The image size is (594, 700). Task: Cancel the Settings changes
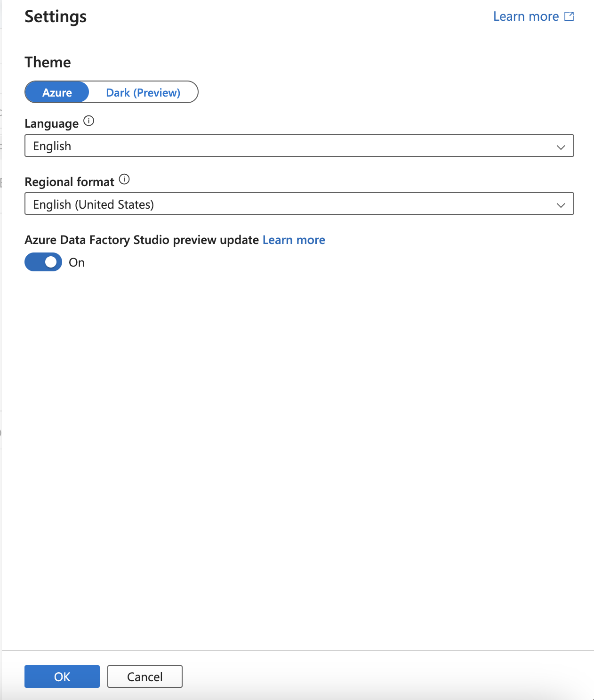point(144,676)
